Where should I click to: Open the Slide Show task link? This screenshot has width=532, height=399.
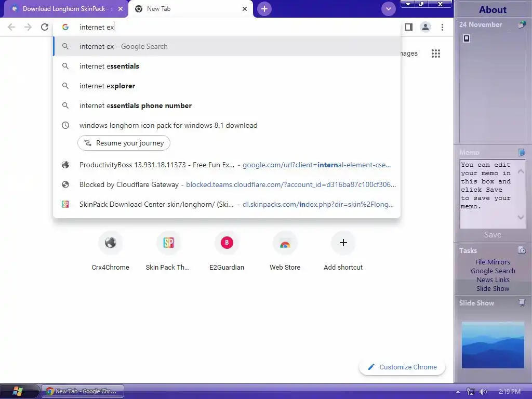click(493, 288)
